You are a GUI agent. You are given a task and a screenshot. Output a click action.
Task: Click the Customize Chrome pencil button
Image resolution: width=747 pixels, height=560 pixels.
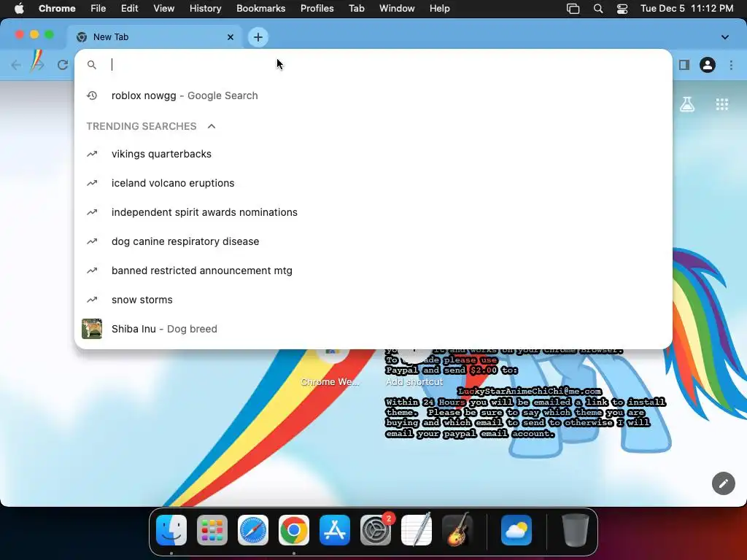click(x=723, y=484)
